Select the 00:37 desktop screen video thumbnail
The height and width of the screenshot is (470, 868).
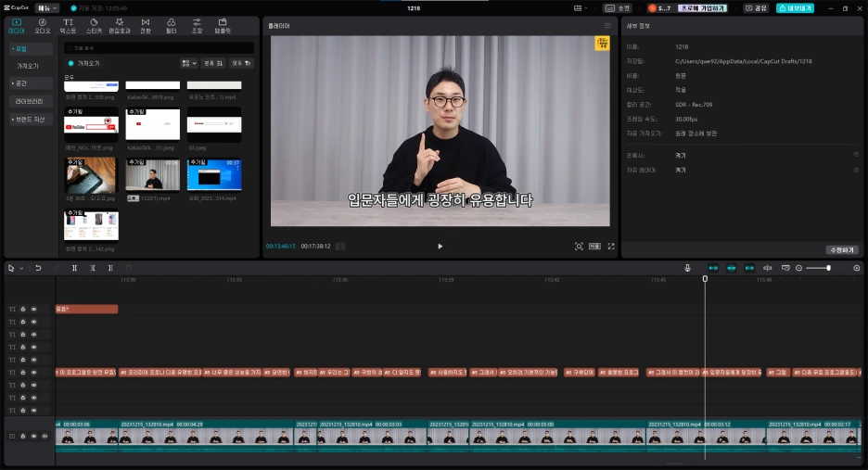coord(214,175)
